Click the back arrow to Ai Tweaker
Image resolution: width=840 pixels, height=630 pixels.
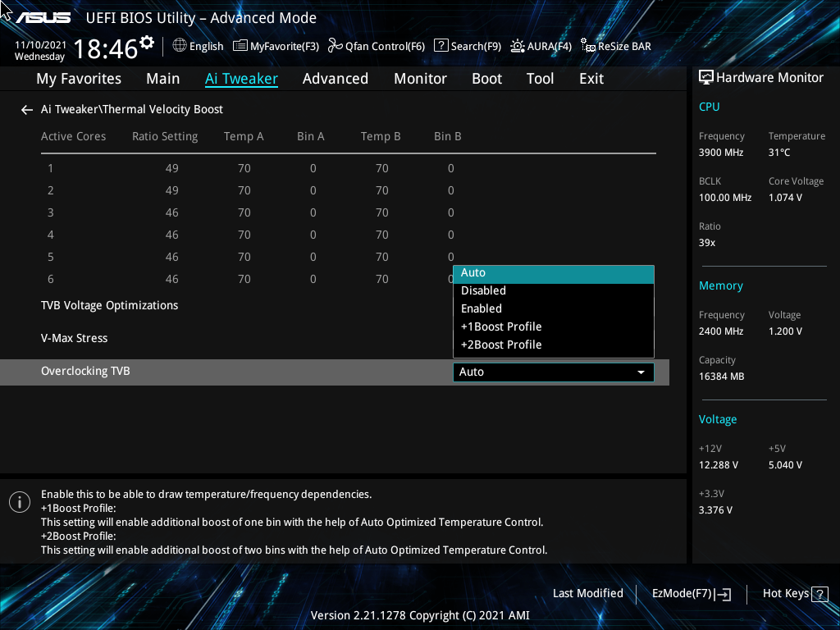coord(27,110)
